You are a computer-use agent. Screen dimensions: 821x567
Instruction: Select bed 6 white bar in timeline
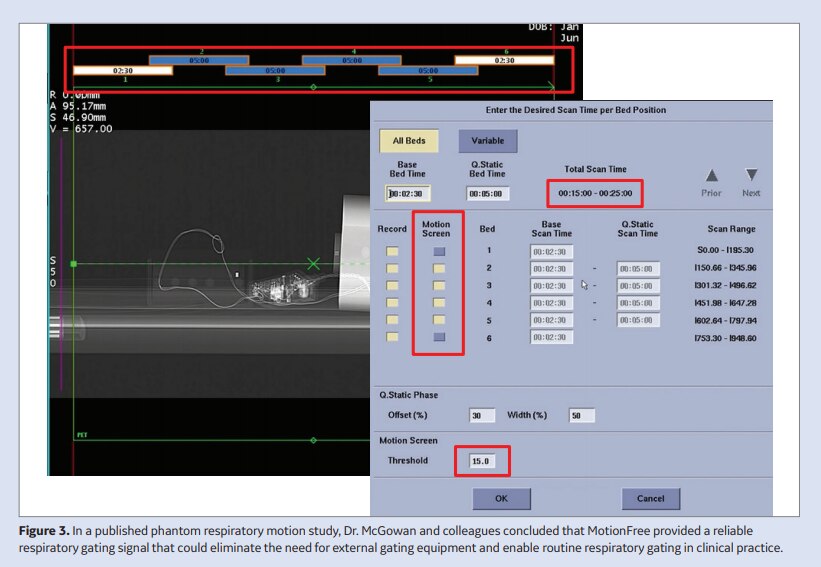505,60
